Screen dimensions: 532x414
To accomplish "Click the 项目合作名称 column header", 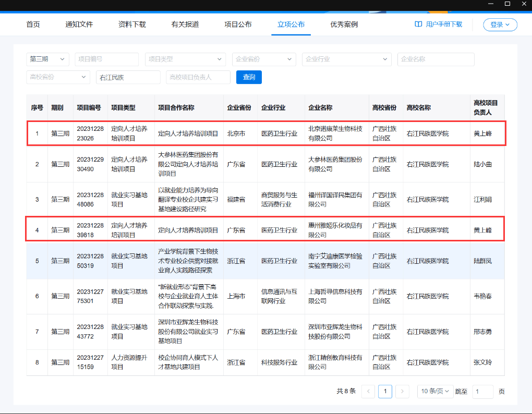I will 176,108.
